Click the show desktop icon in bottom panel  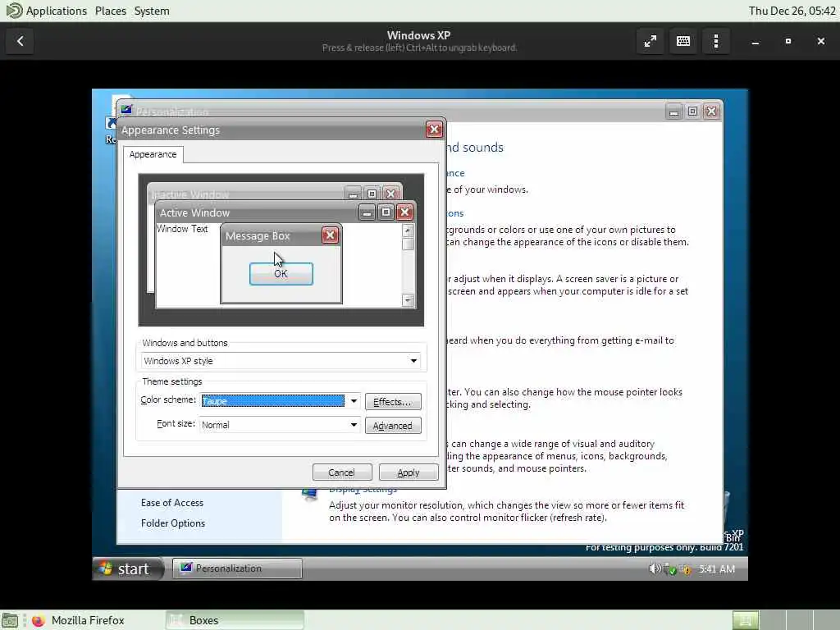10,620
